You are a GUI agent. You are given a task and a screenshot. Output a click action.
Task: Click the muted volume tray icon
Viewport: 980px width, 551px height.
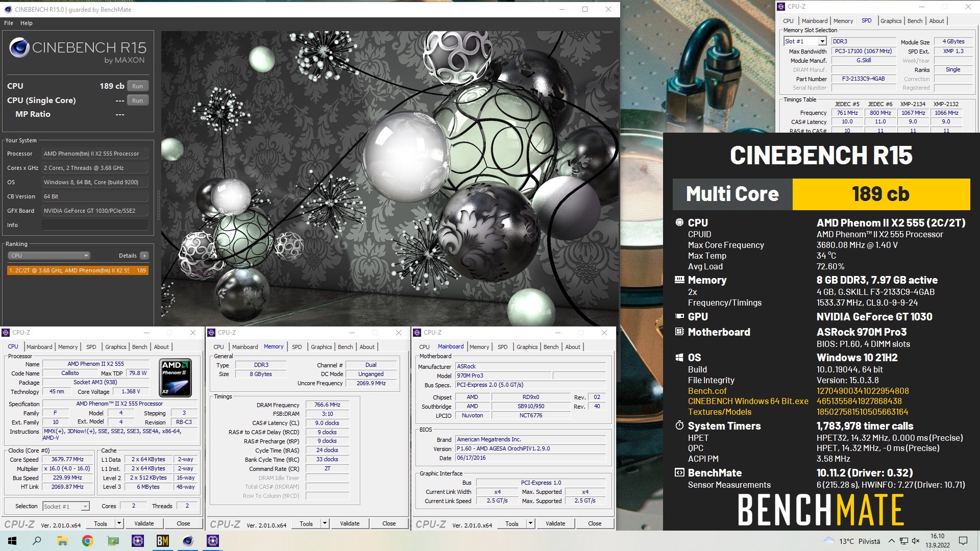click(916, 541)
